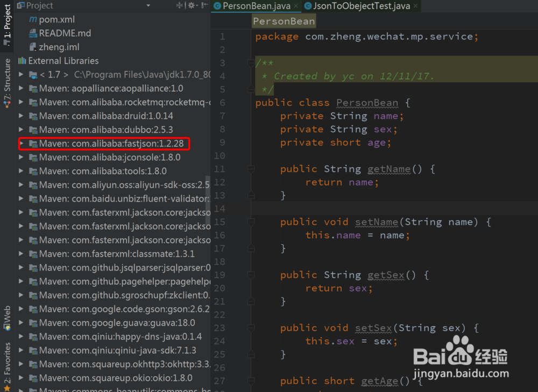Expand Maven: com.github.jsqlparser node

click(22, 267)
